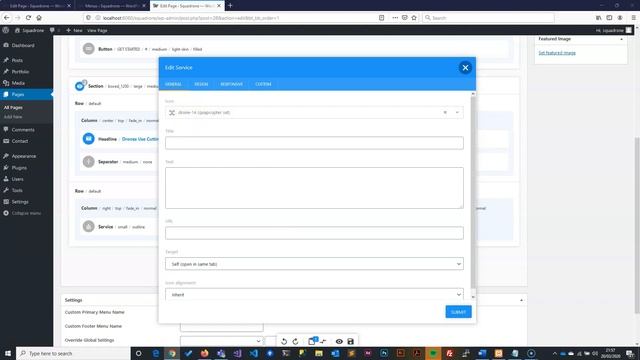Click Set featured image link
The image size is (640, 360).
(x=557, y=53)
